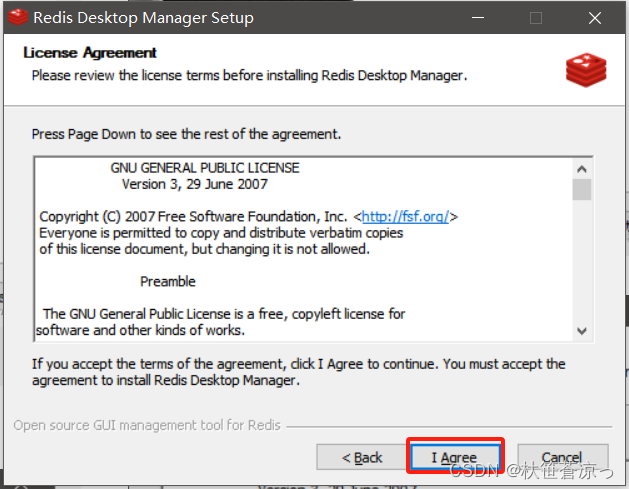Click the red Redis logo in header
The height and width of the screenshot is (489, 629).
(x=586, y=70)
